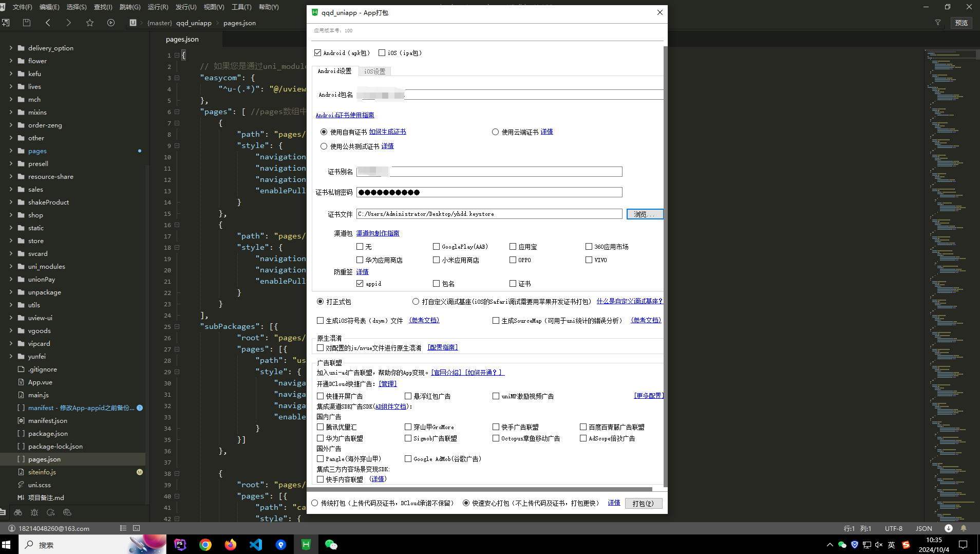Click the run play-circle icon in the toolbar

(111, 23)
